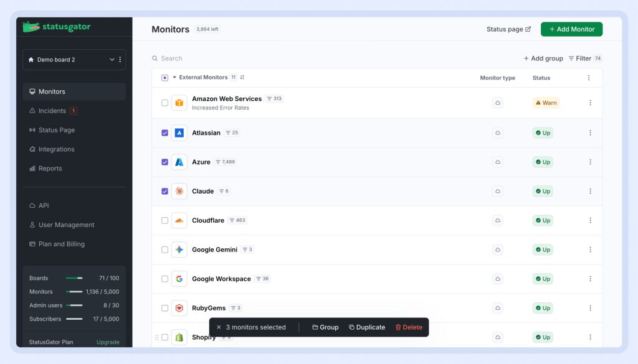The height and width of the screenshot is (364, 638).
Task: Go to Monitors in sidebar
Action: tap(74, 92)
